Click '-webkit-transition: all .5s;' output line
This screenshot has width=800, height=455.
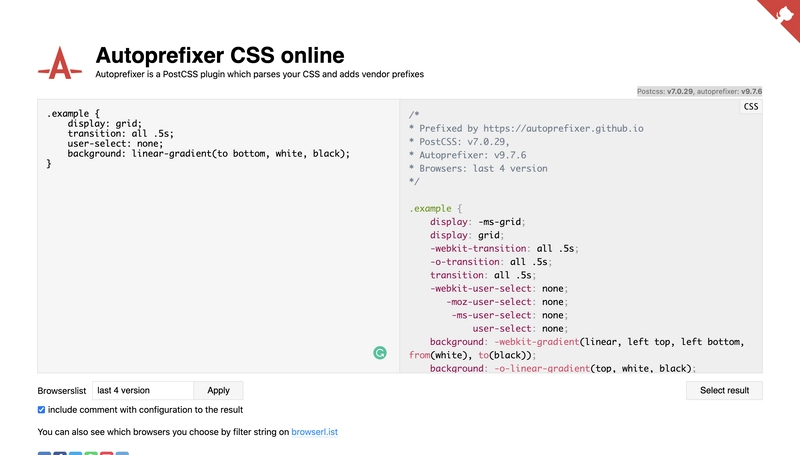[504, 248]
